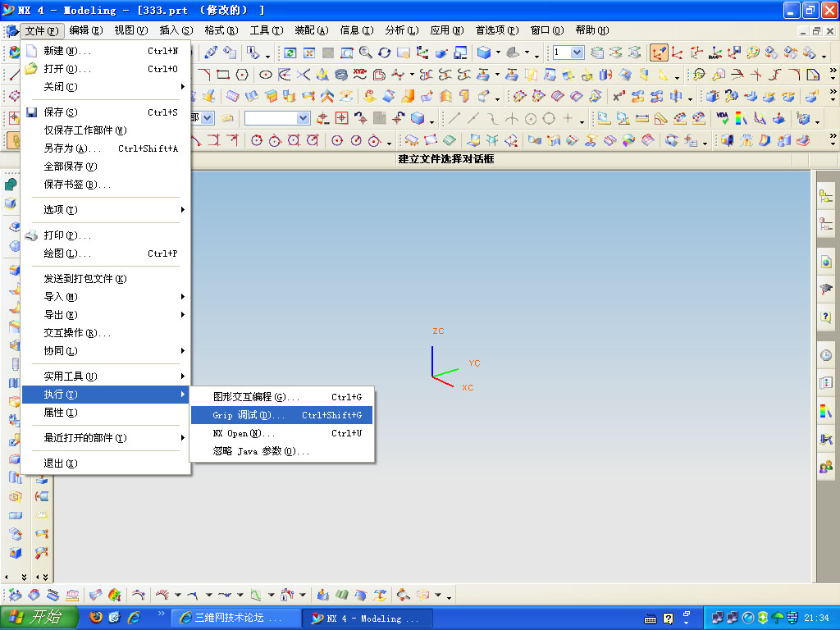
Task: Toggle the Mid Point snap option
Action: pos(473,118)
